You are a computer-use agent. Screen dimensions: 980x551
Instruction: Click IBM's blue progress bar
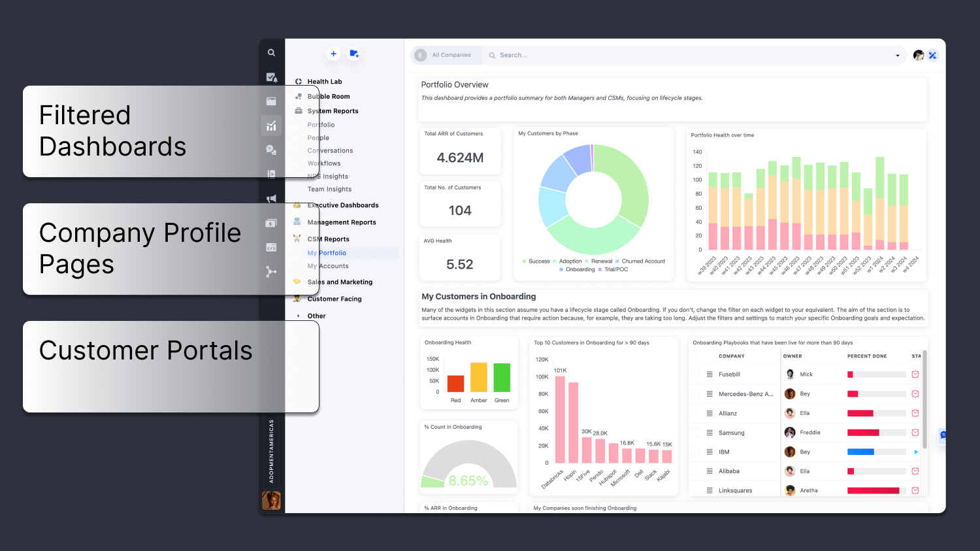tap(862, 452)
